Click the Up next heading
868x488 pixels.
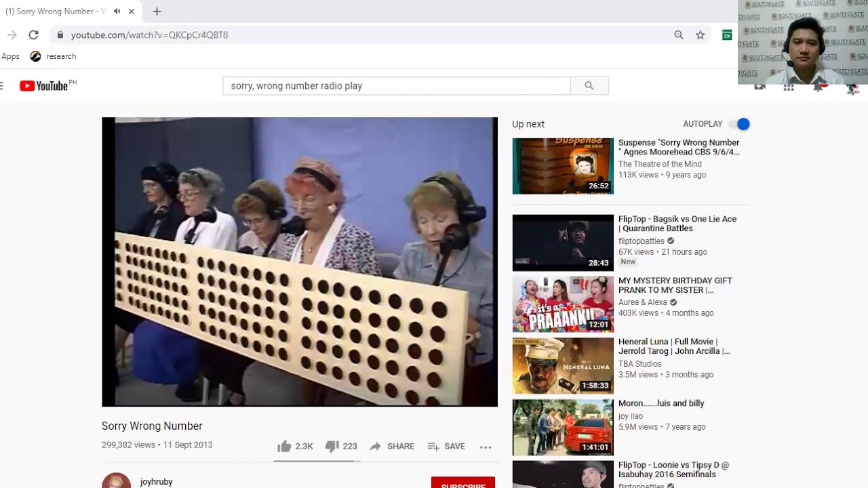point(528,124)
